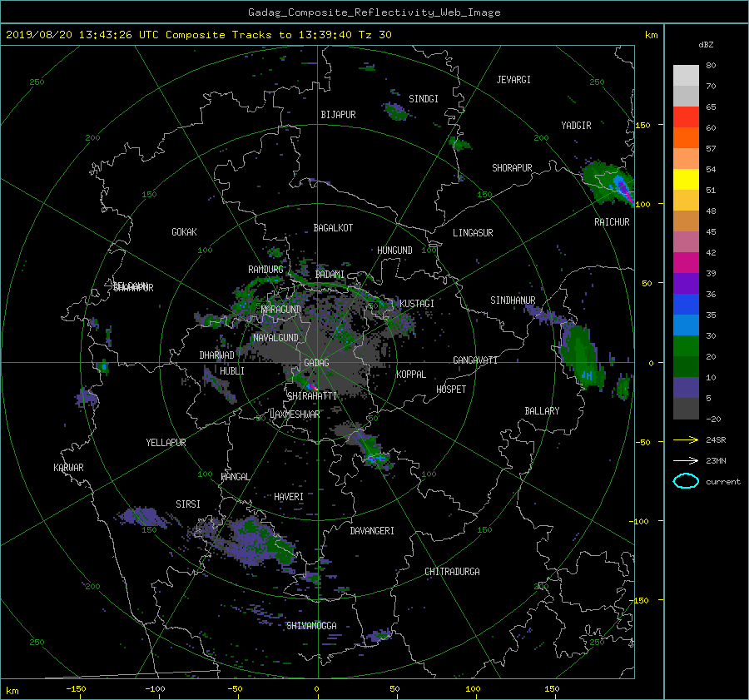This screenshot has width=749, height=700.
Task: Click the dark gray 5 dBZ swatch
Action: [x=686, y=409]
